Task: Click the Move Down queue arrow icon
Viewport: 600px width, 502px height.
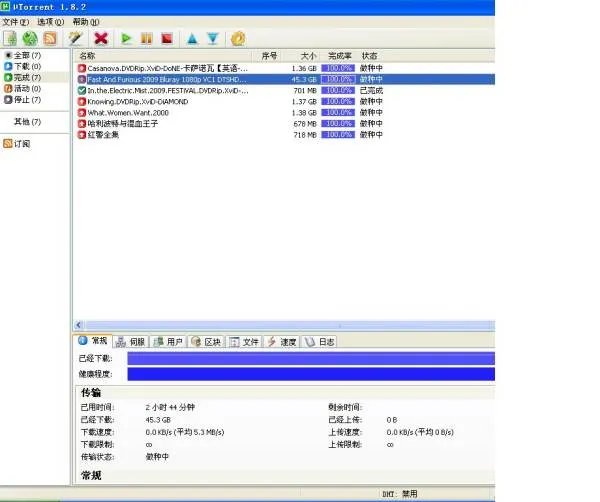Action: coord(213,39)
